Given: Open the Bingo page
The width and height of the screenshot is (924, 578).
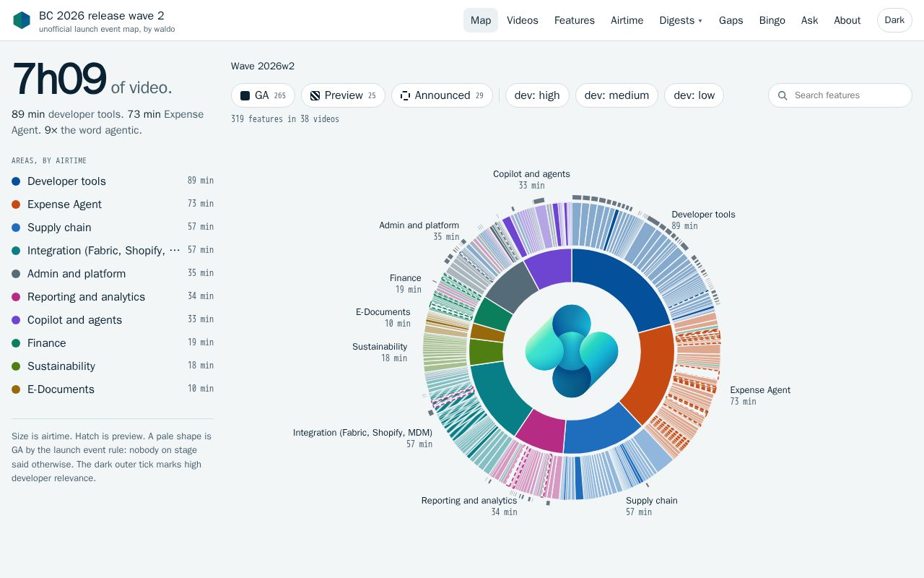Looking at the screenshot, I should pyautogui.click(x=772, y=20).
